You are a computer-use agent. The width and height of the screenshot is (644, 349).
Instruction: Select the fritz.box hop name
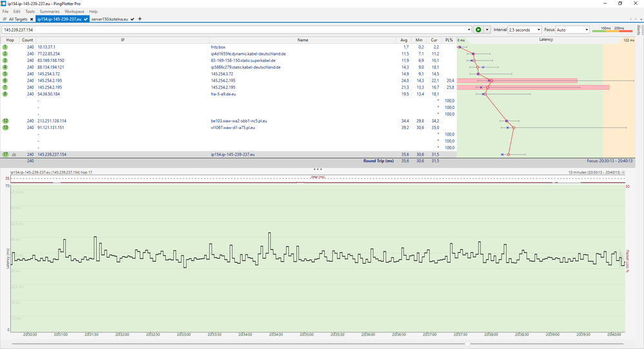click(218, 47)
